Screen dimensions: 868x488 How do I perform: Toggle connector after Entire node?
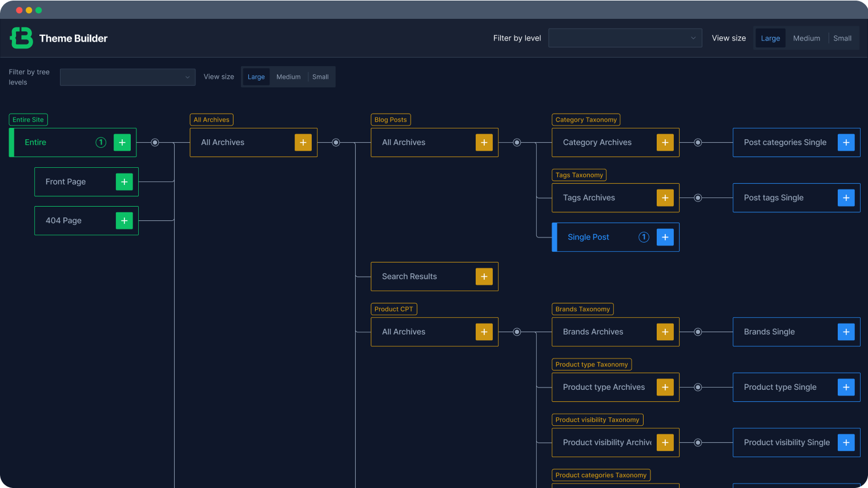[x=155, y=143]
